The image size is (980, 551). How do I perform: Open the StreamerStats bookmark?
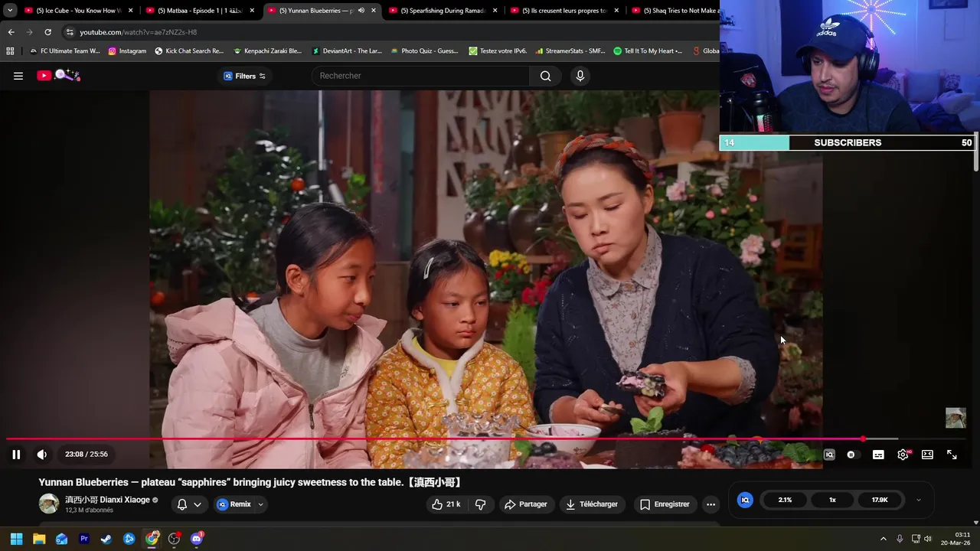[570, 51]
